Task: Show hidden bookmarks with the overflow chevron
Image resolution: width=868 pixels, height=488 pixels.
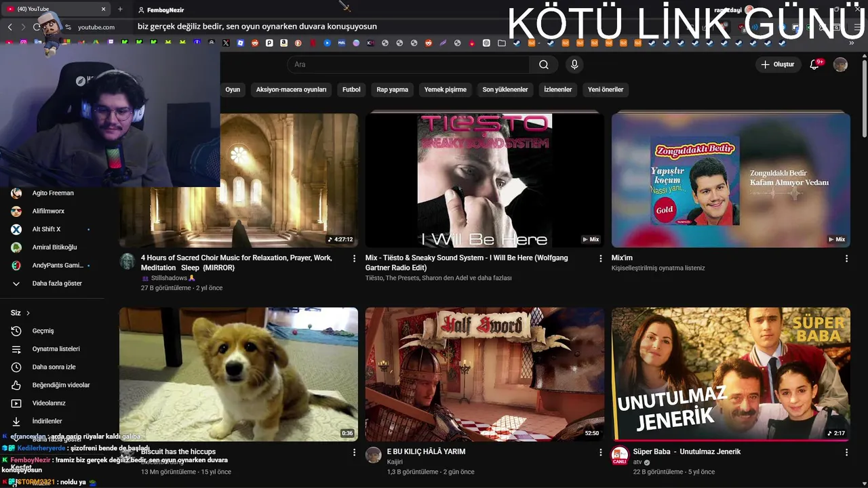Action: [x=851, y=43]
